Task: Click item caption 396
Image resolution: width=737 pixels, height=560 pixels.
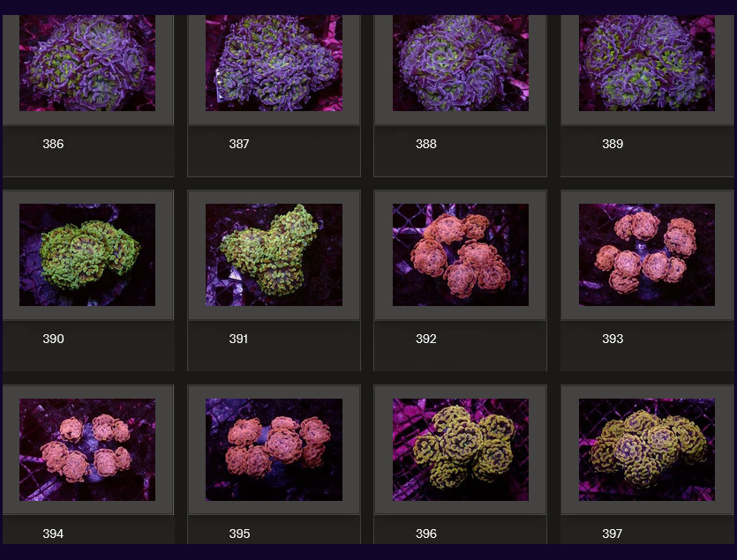Action: pyautogui.click(x=425, y=534)
